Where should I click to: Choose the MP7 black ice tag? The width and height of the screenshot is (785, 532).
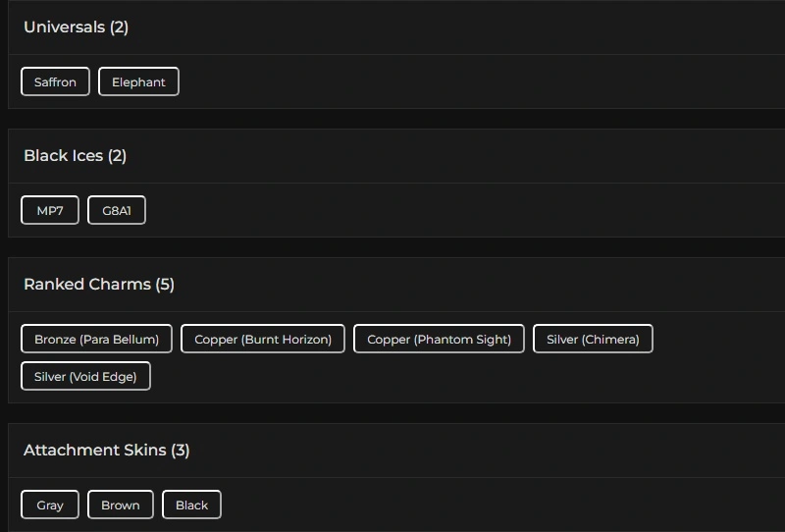[50, 210]
